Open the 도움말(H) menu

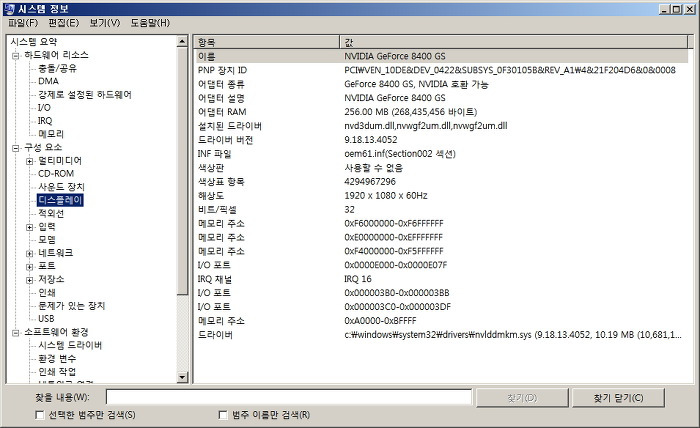(150, 23)
